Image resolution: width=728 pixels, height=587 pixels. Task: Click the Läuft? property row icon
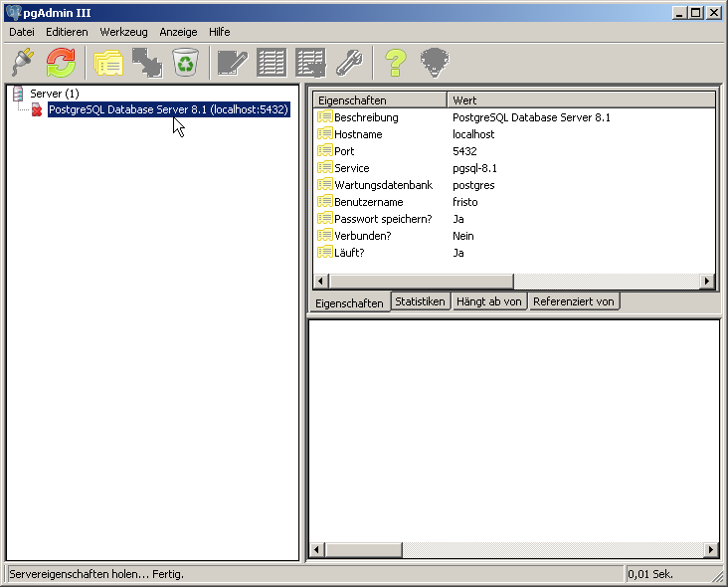pos(324,252)
